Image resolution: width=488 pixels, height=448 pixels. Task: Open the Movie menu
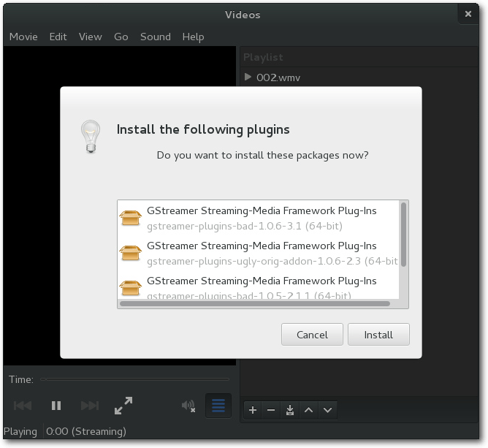[x=23, y=37]
